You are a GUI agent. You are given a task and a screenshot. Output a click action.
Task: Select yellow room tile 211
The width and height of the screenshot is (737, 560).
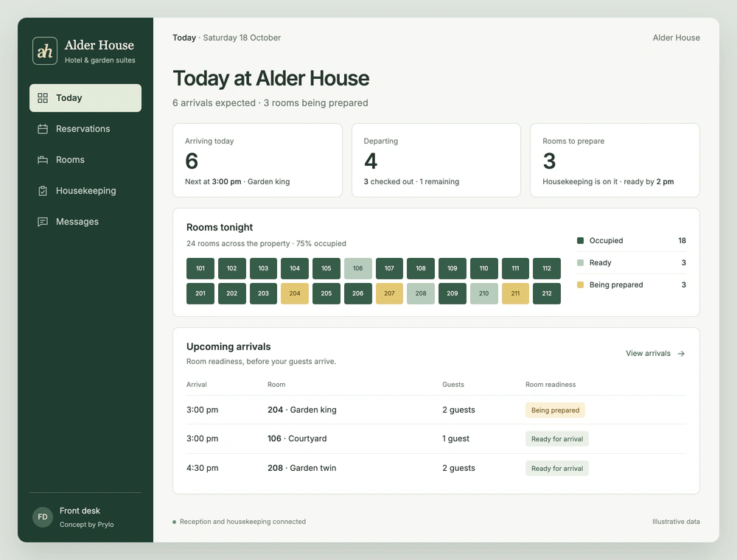pos(515,293)
